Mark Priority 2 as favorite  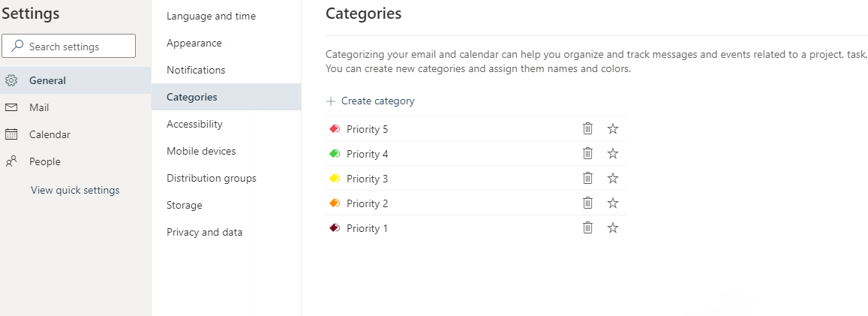click(613, 203)
